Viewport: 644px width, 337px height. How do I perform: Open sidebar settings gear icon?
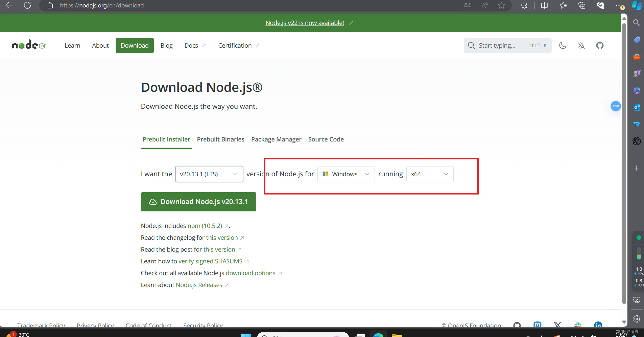point(637,319)
